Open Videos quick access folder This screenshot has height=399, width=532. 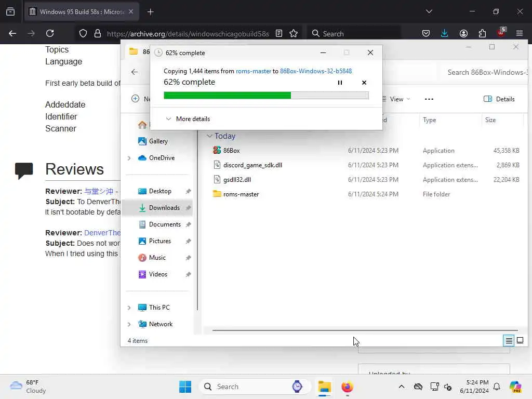pos(158,274)
